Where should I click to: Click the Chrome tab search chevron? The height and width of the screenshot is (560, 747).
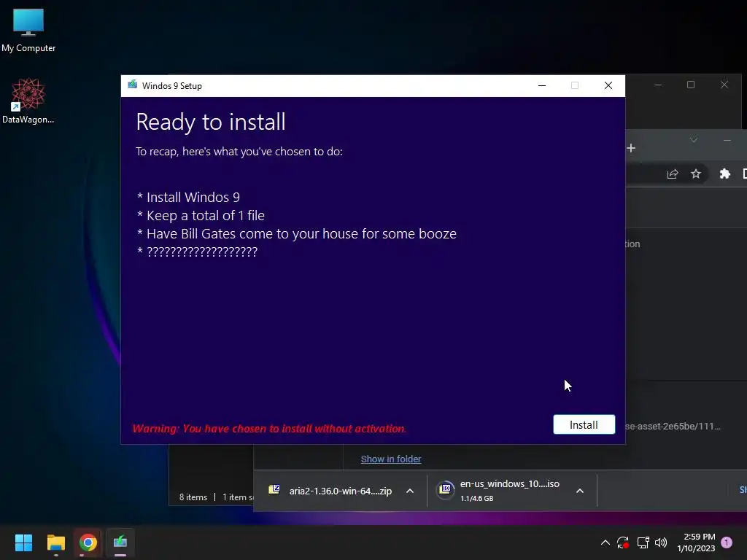[694, 139]
